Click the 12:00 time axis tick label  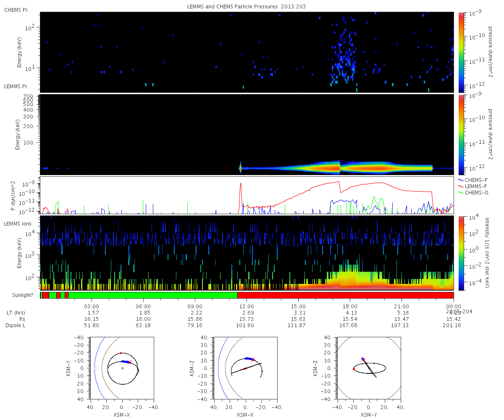point(247,306)
